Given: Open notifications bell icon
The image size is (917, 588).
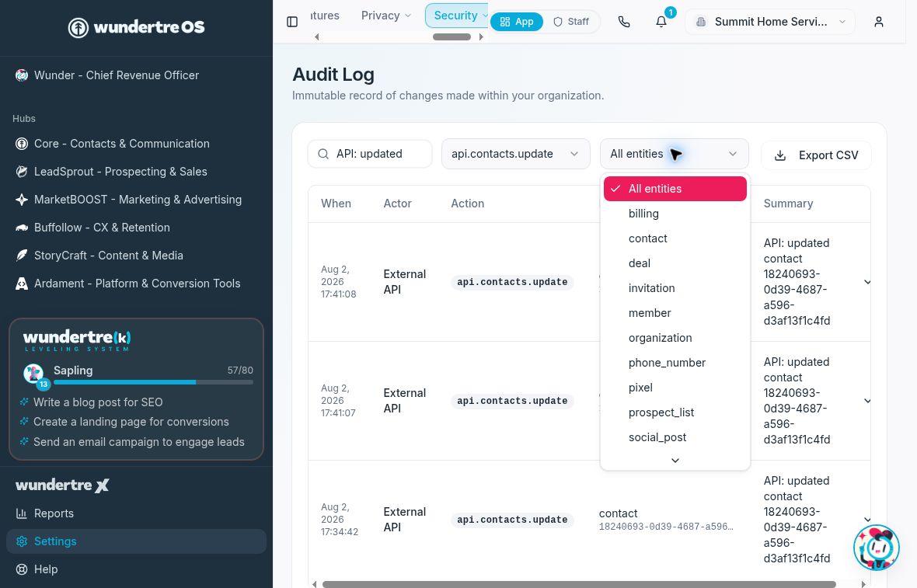Looking at the screenshot, I should (x=661, y=22).
